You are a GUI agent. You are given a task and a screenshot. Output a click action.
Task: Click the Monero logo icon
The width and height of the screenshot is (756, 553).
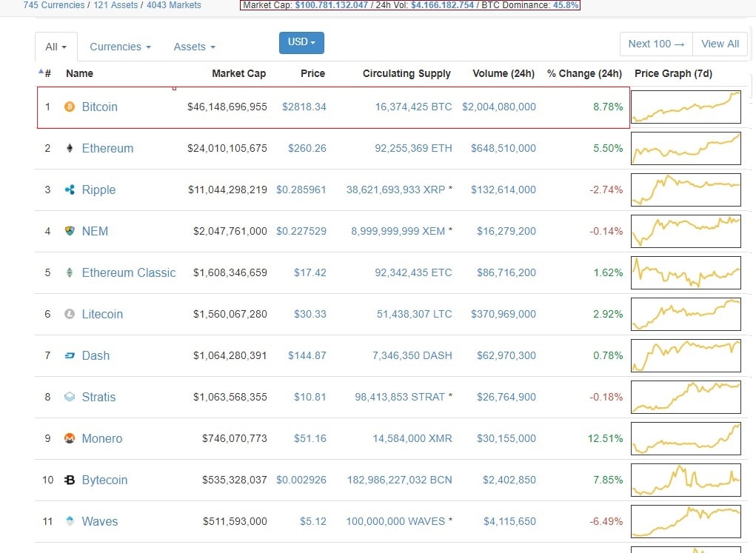click(x=70, y=438)
